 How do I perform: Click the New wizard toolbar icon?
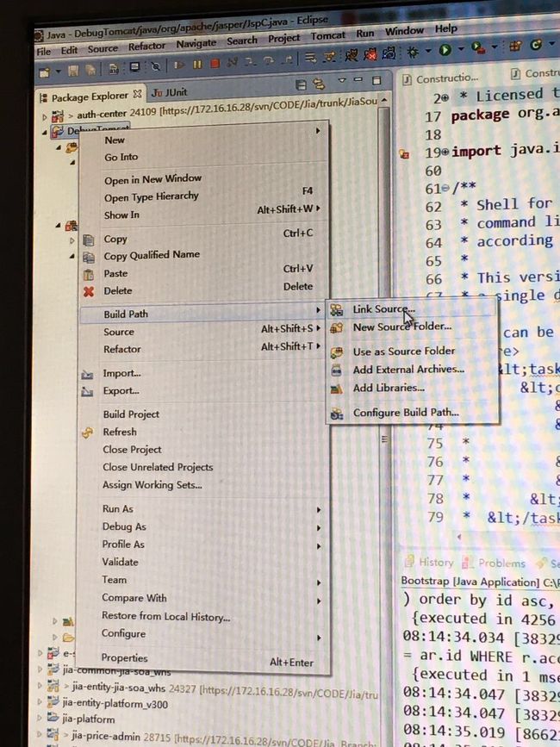pyautogui.click(x=44, y=72)
